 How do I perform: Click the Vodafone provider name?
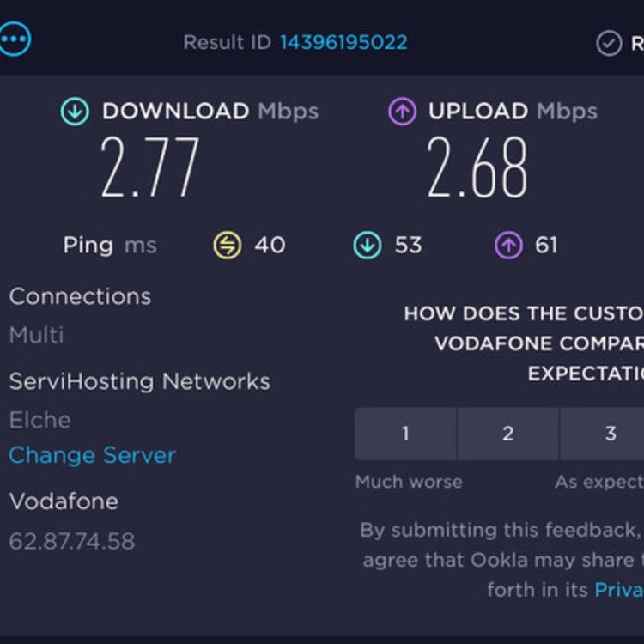click(x=64, y=501)
